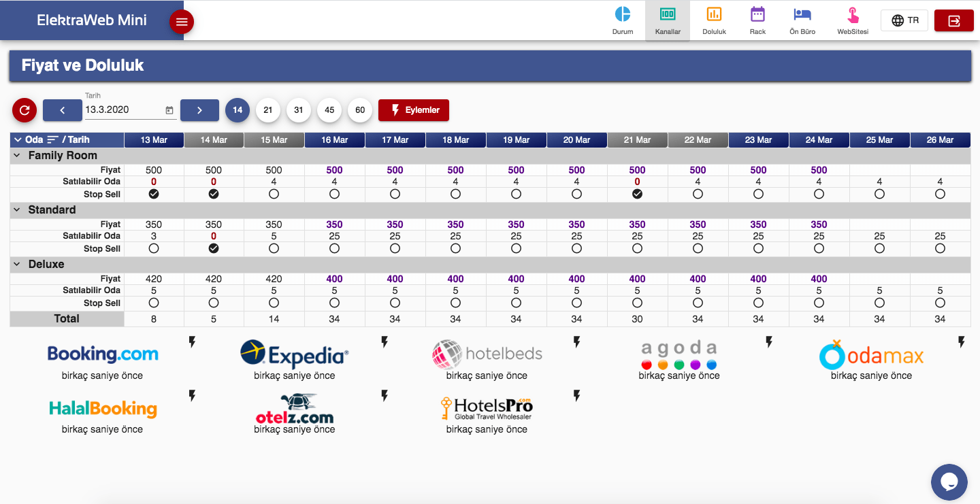Trigger the lightning action for HotelsPro
The height and width of the screenshot is (504, 980).
576,395
